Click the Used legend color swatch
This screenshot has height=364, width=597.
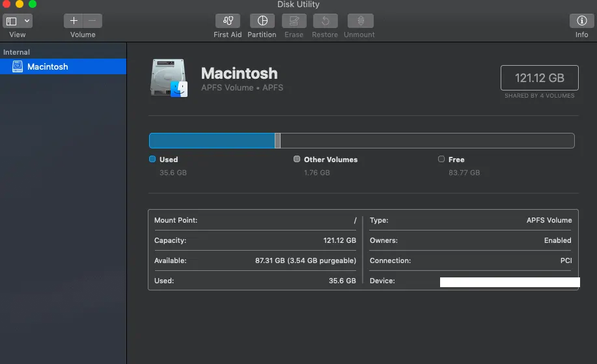(x=152, y=159)
